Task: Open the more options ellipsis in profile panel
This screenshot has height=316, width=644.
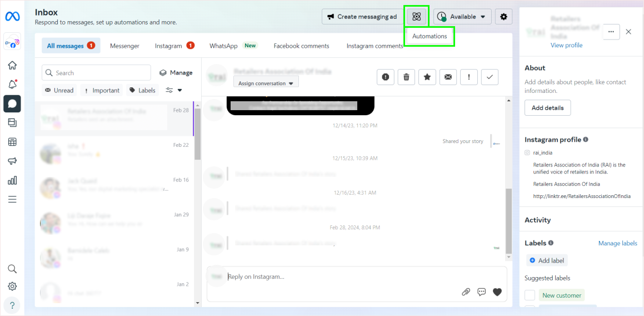Action: pos(612,32)
